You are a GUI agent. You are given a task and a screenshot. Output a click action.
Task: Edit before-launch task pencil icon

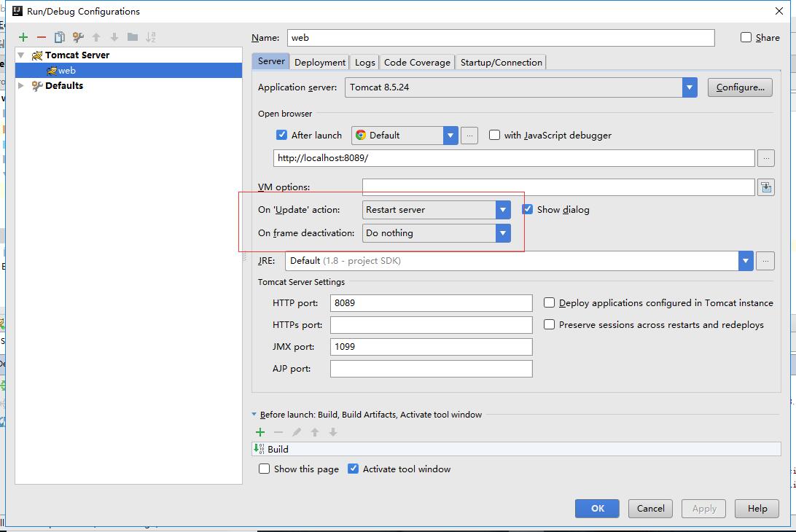(x=297, y=432)
